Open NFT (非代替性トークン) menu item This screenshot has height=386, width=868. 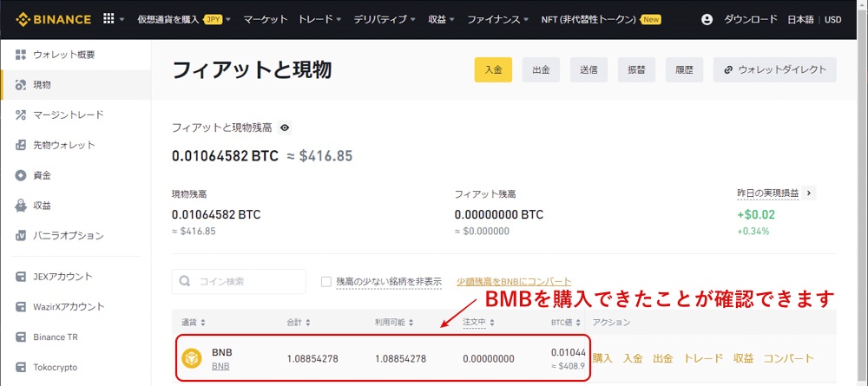pos(601,19)
